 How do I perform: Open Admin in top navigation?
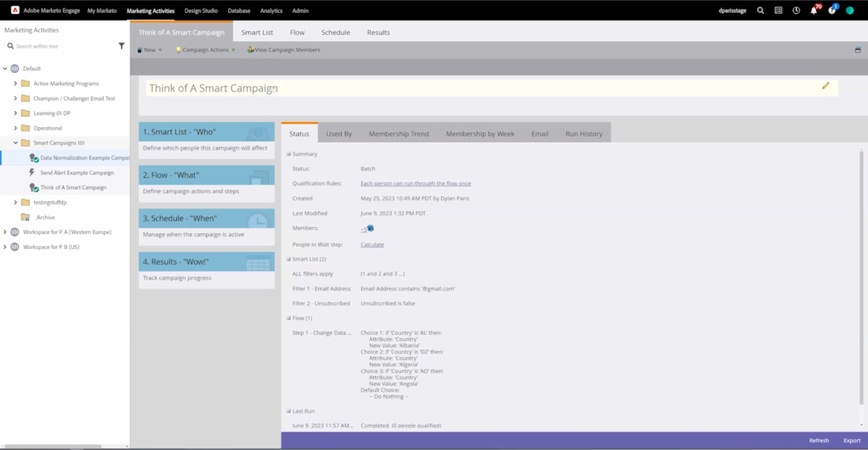(x=300, y=11)
